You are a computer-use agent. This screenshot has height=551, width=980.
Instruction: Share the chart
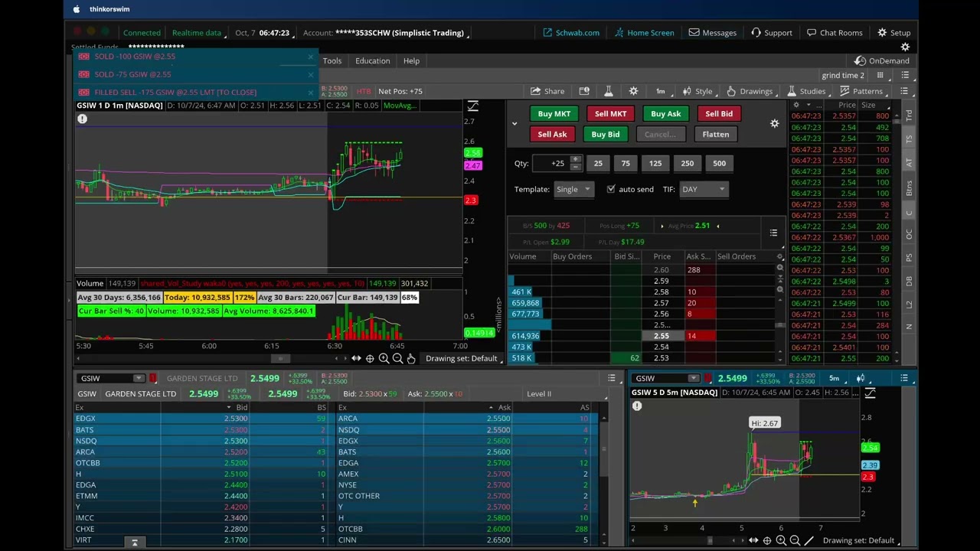click(547, 91)
